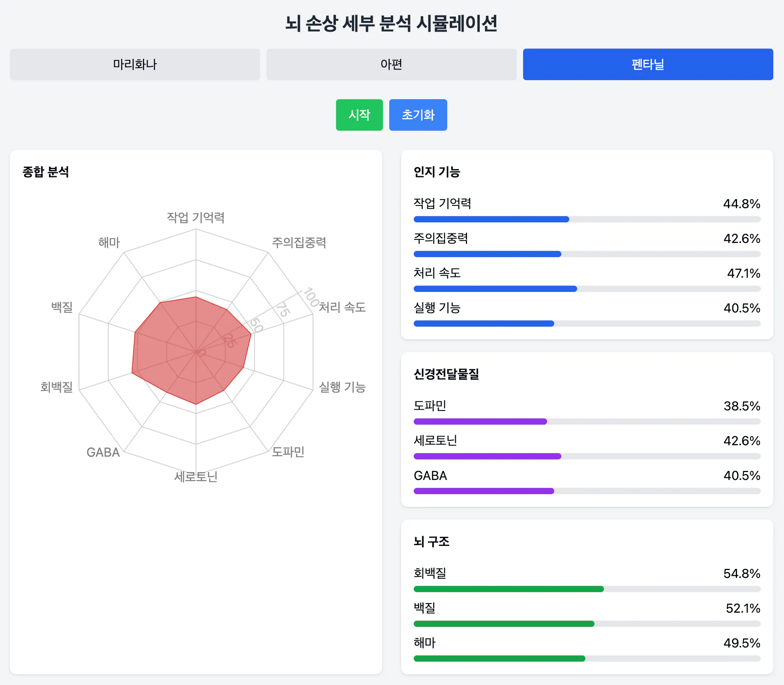Click the 작업 기억력 progress bar
This screenshot has height=685, width=784.
587,219
